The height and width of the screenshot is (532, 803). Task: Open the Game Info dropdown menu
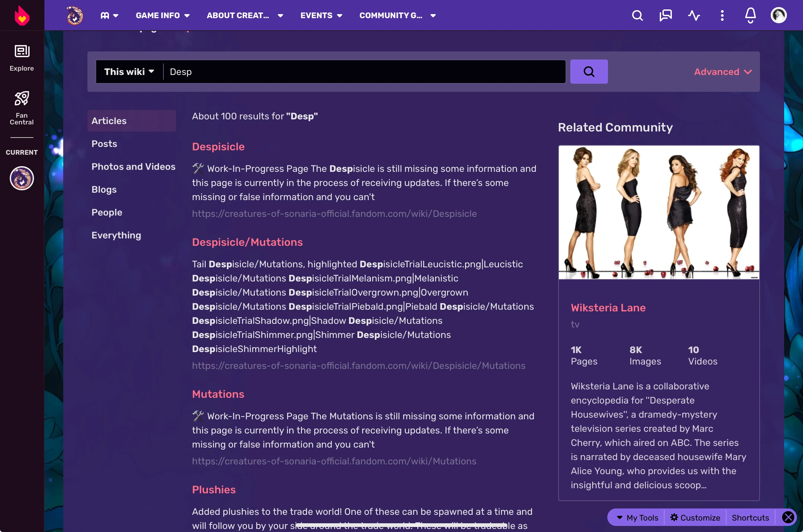[x=162, y=15]
